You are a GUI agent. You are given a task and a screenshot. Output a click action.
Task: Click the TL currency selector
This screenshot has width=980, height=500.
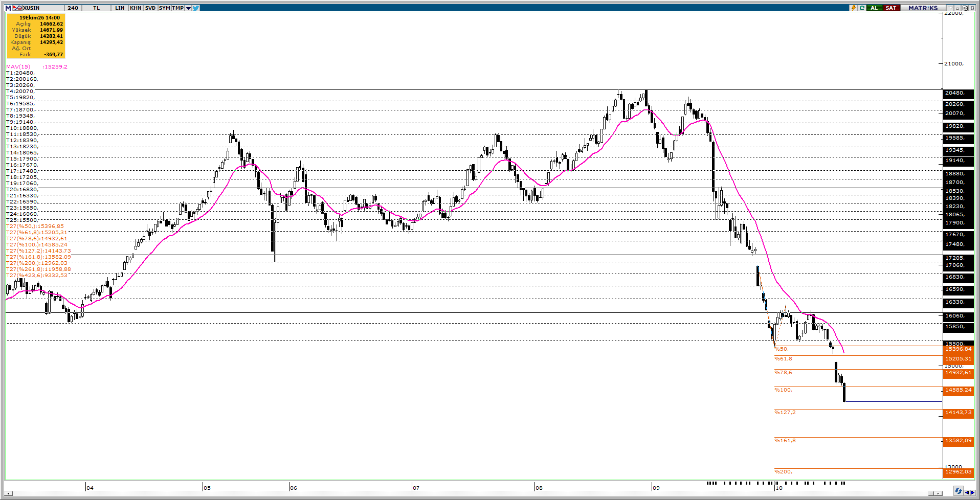point(96,8)
